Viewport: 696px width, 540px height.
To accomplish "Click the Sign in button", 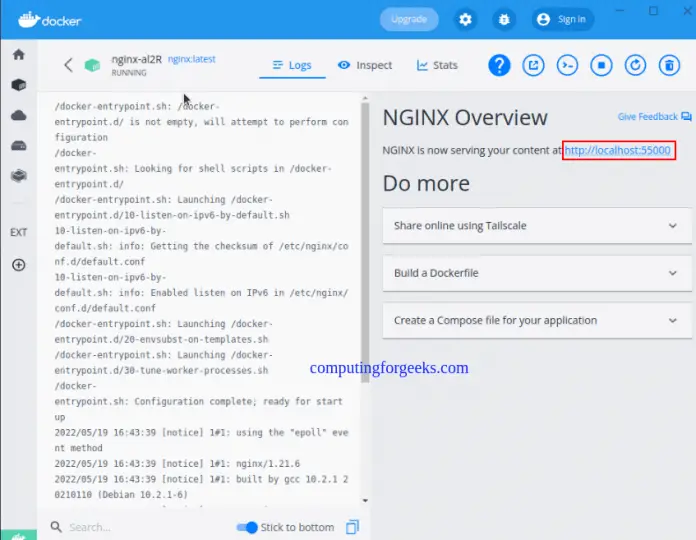I will (562, 19).
